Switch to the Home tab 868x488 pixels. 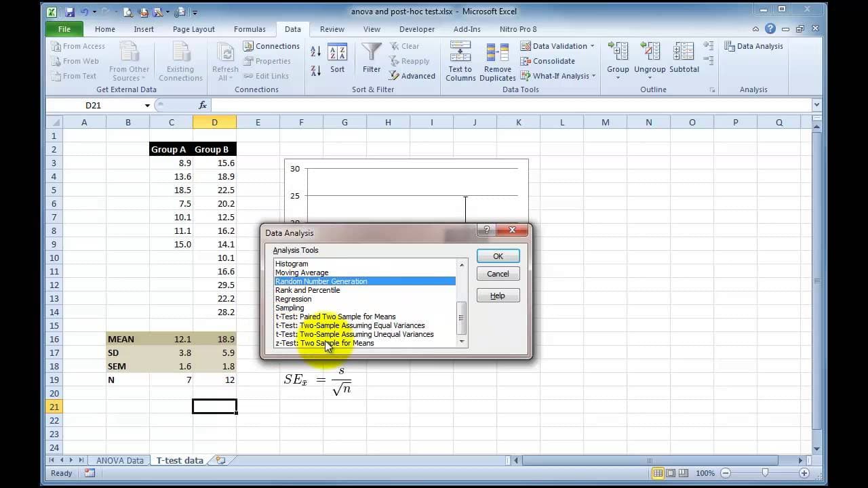tap(105, 29)
